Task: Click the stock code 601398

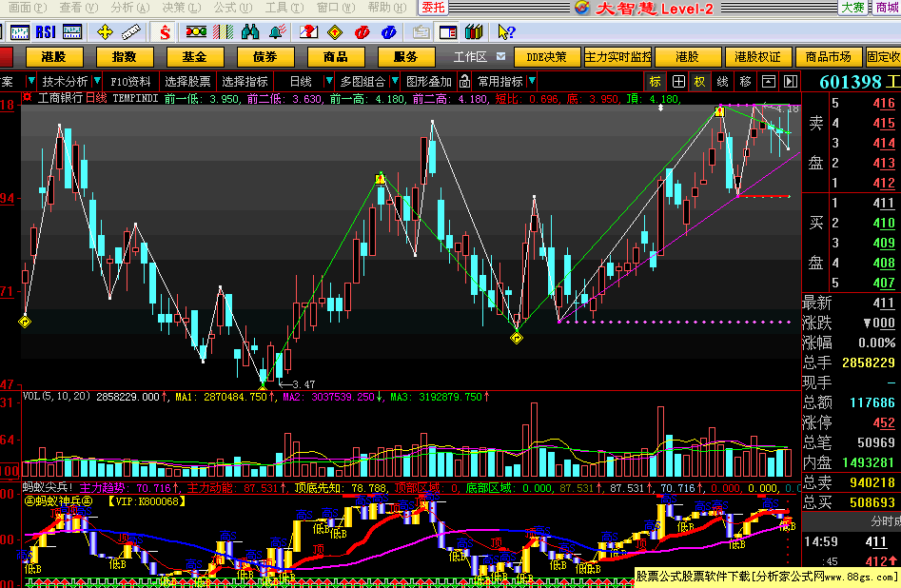Action: coord(850,82)
